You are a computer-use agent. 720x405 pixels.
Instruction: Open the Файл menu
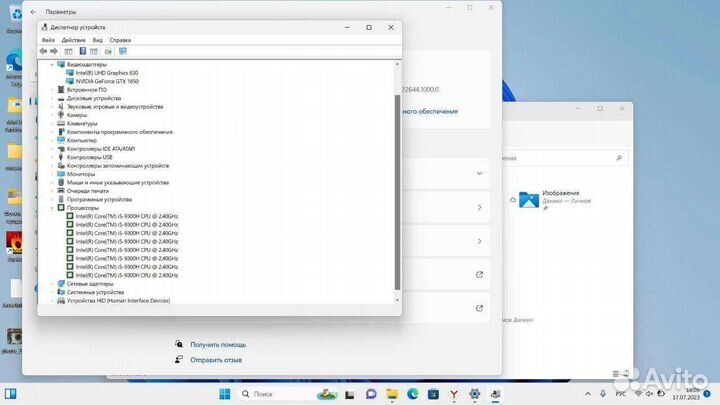click(x=48, y=40)
